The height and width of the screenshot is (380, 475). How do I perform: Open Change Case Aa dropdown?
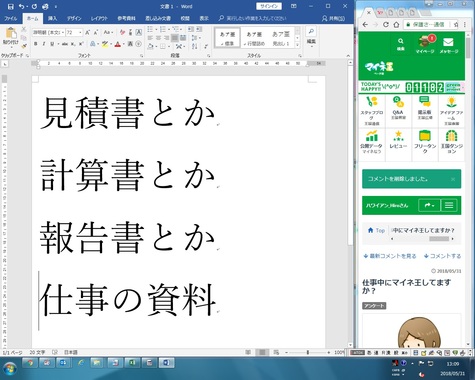[108, 32]
